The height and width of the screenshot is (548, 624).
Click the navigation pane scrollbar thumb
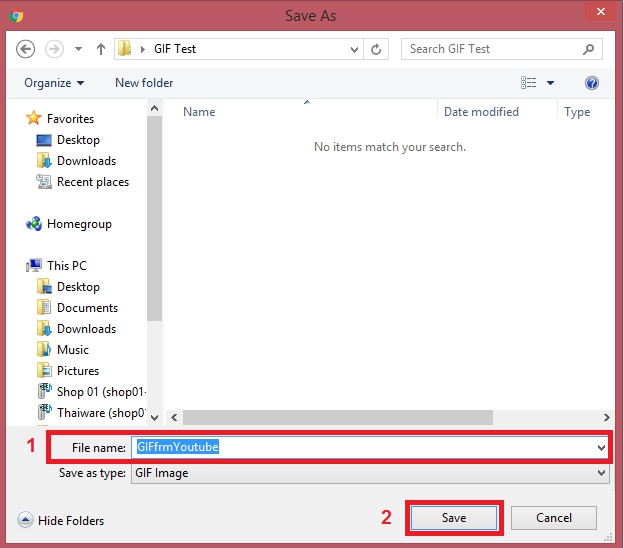[154, 218]
